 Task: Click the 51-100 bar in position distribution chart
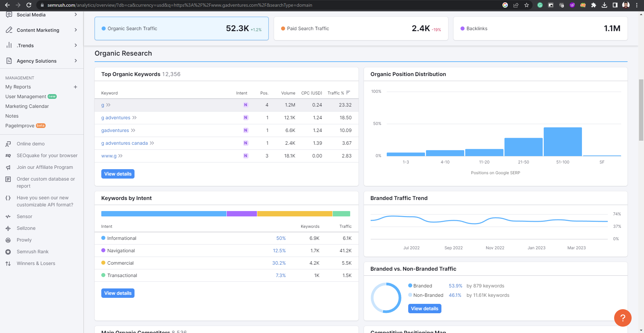point(563,142)
